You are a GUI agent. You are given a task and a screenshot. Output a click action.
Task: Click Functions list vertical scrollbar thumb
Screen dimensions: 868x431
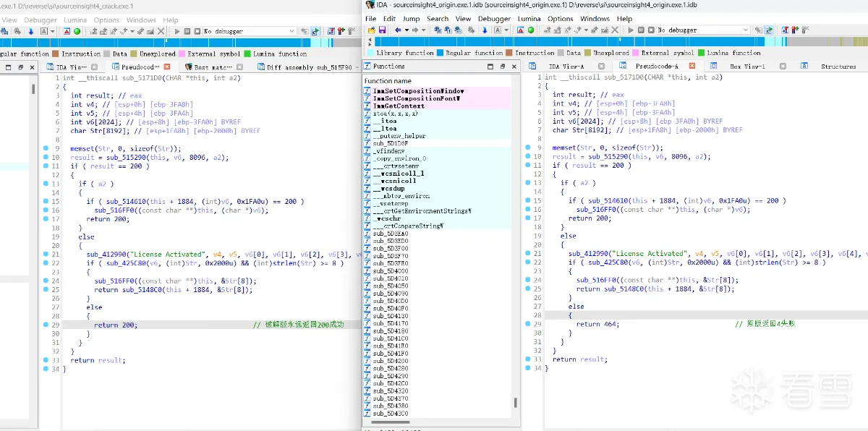[x=516, y=402]
